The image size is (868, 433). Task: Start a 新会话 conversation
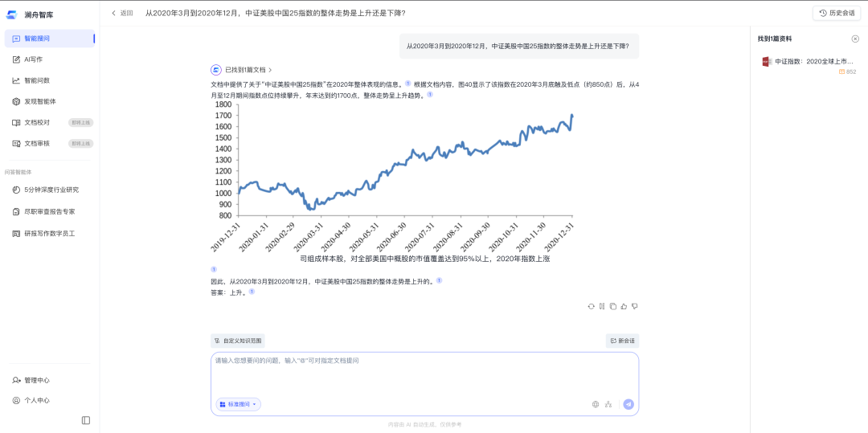tap(622, 341)
